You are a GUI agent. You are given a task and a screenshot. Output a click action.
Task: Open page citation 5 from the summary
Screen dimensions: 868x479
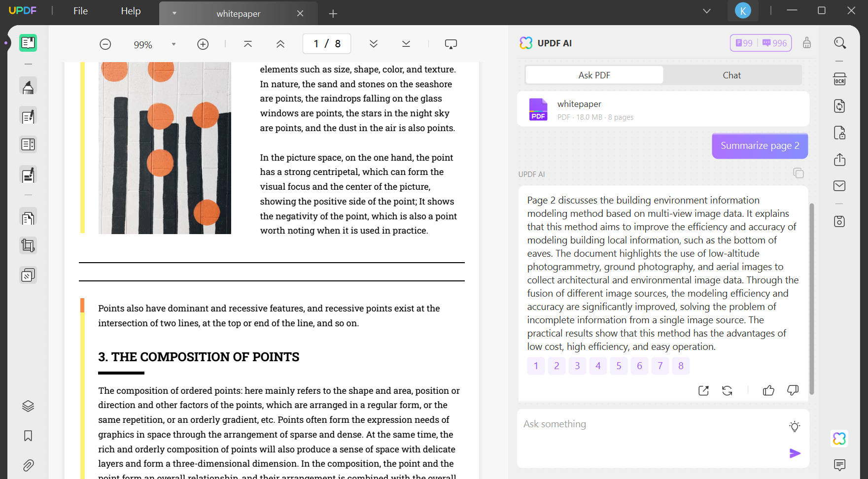(x=619, y=366)
